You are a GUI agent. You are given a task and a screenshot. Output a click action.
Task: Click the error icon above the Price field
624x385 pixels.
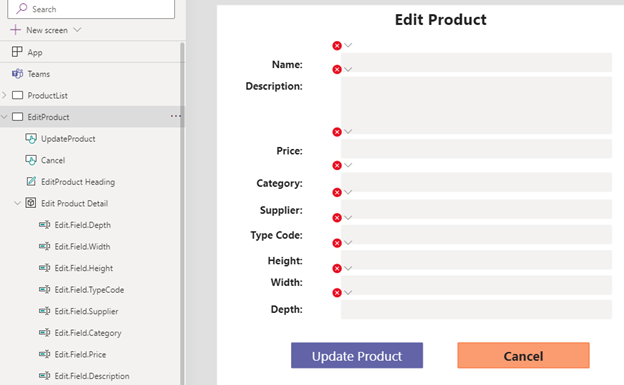coord(337,132)
